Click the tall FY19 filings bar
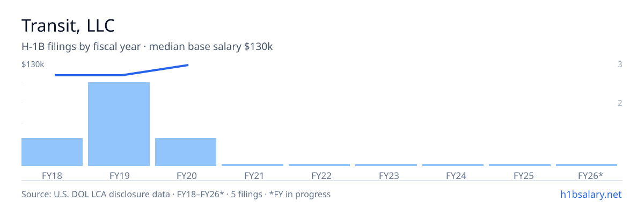This screenshot has width=644, height=215. pyautogui.click(x=119, y=124)
